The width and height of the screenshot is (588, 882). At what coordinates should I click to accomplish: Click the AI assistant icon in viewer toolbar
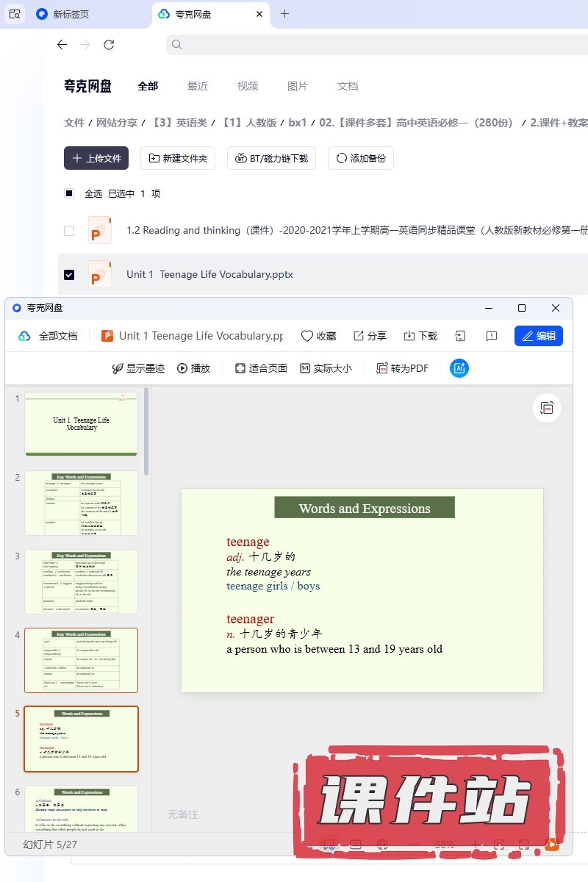pyautogui.click(x=459, y=368)
